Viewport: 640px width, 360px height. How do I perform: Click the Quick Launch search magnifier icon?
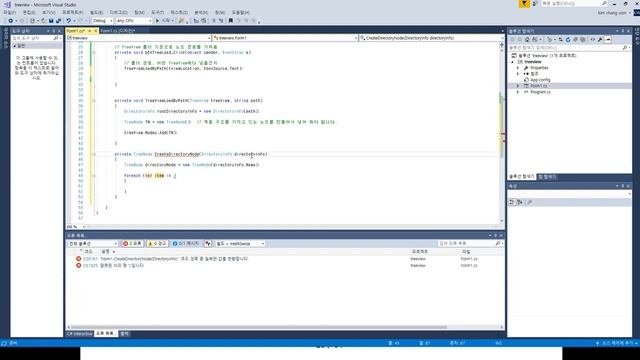coord(604,3)
